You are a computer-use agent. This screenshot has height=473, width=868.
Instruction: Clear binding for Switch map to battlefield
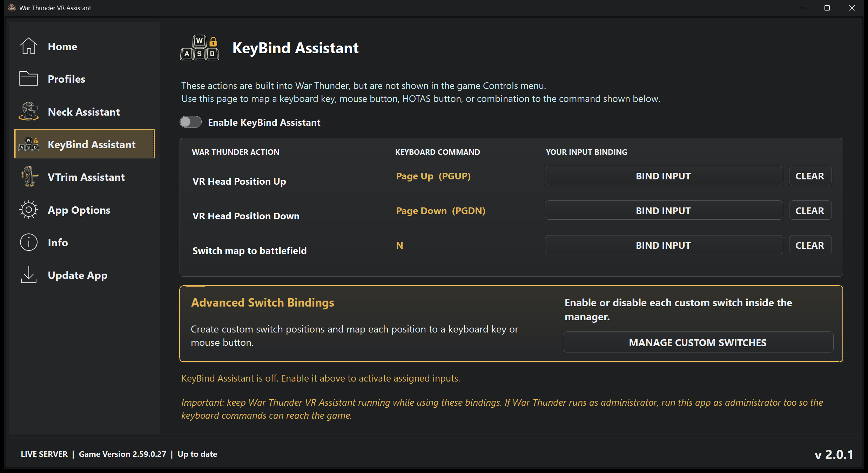810,245
